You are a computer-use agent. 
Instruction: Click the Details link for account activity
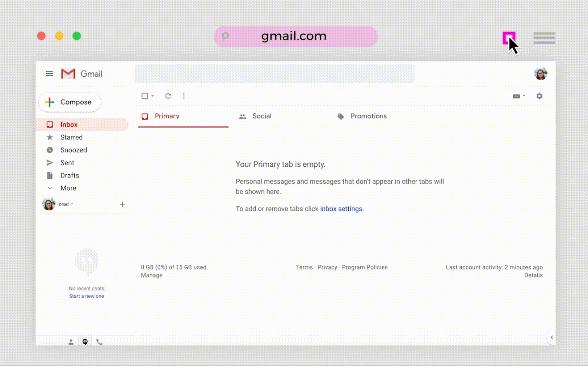[533, 275]
